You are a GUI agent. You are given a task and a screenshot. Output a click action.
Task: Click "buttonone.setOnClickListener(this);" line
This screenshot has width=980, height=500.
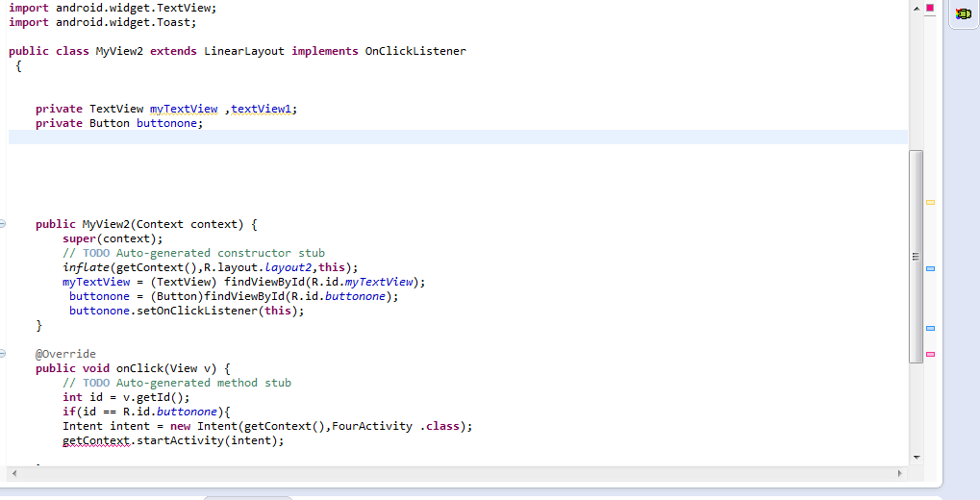click(187, 311)
